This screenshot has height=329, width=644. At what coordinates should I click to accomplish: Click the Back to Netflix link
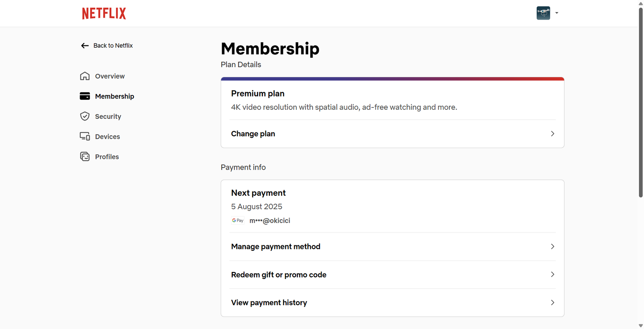tap(113, 45)
